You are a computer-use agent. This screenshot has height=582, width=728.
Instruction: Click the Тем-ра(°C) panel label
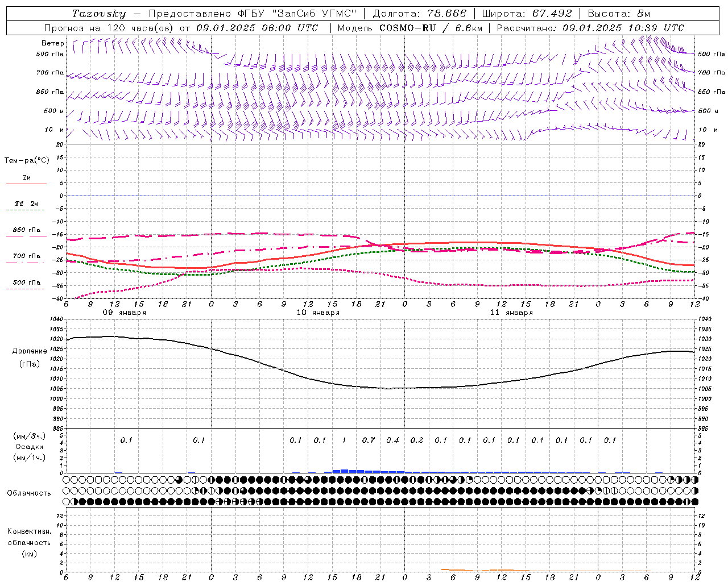[x=27, y=161]
